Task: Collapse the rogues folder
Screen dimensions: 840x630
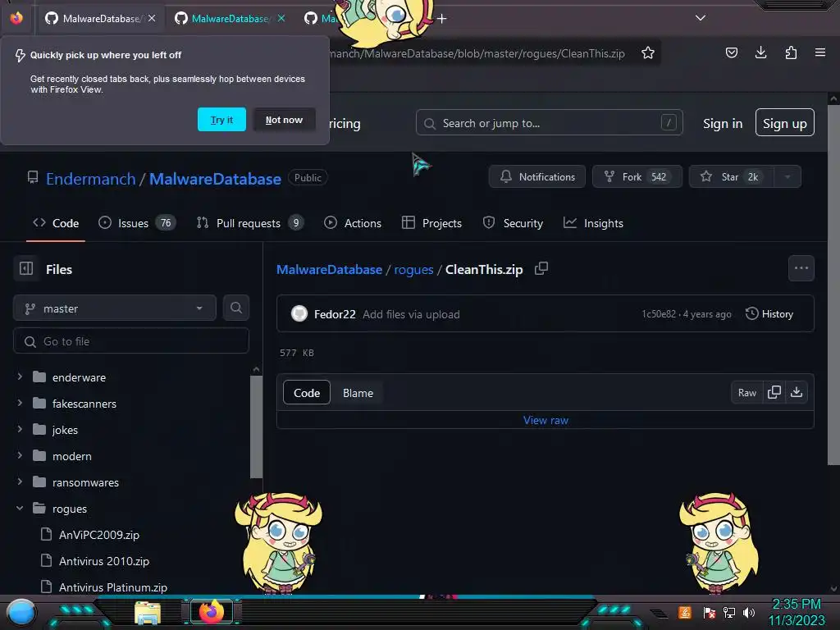Action: (x=20, y=508)
